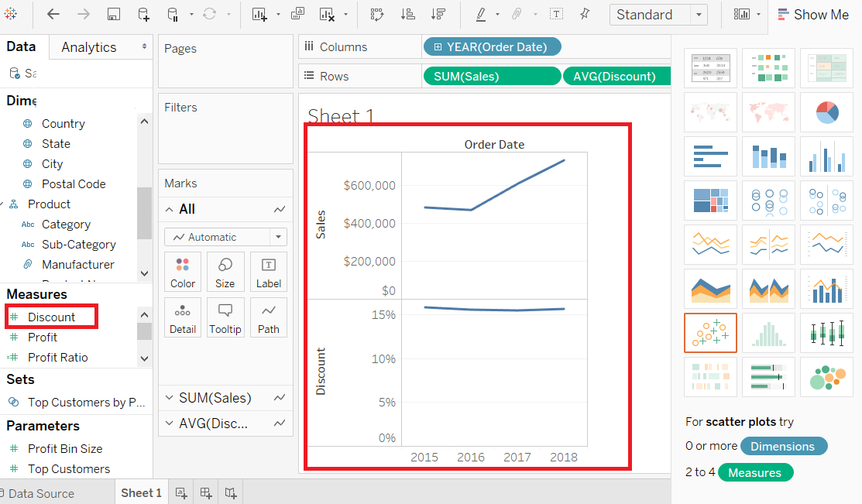This screenshot has width=862, height=504.
Task: Click the Show mark labels T icon
Action: [556, 14]
